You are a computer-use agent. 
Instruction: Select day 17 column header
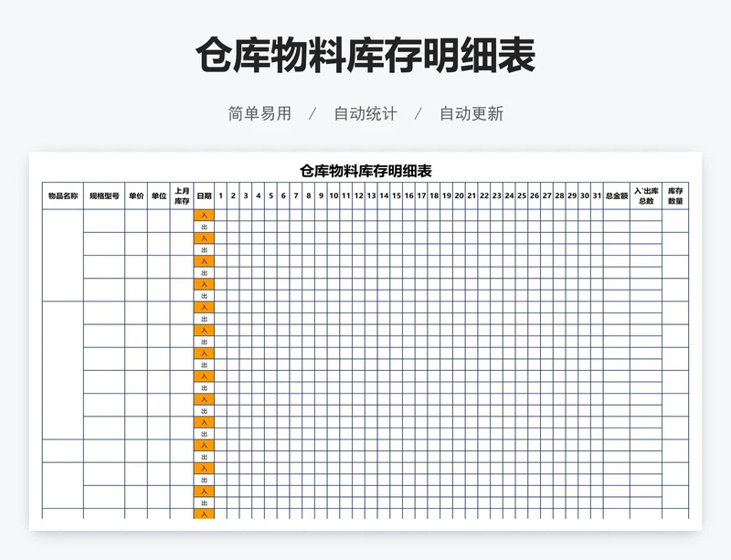coord(421,195)
